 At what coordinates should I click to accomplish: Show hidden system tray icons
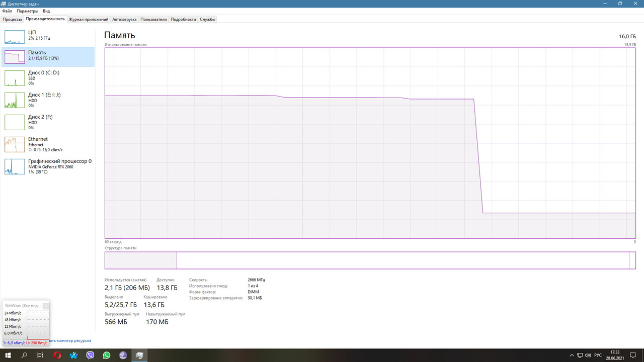[x=572, y=355]
